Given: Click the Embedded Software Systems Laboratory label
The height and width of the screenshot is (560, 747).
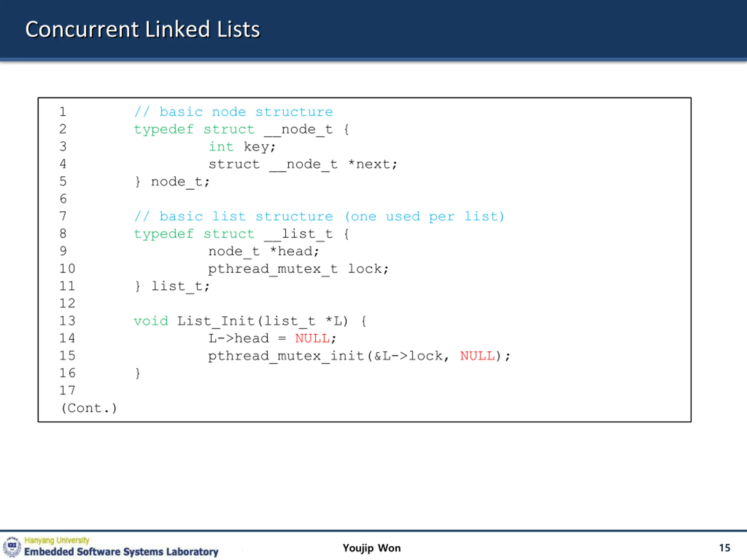Looking at the screenshot, I should (121, 552).
